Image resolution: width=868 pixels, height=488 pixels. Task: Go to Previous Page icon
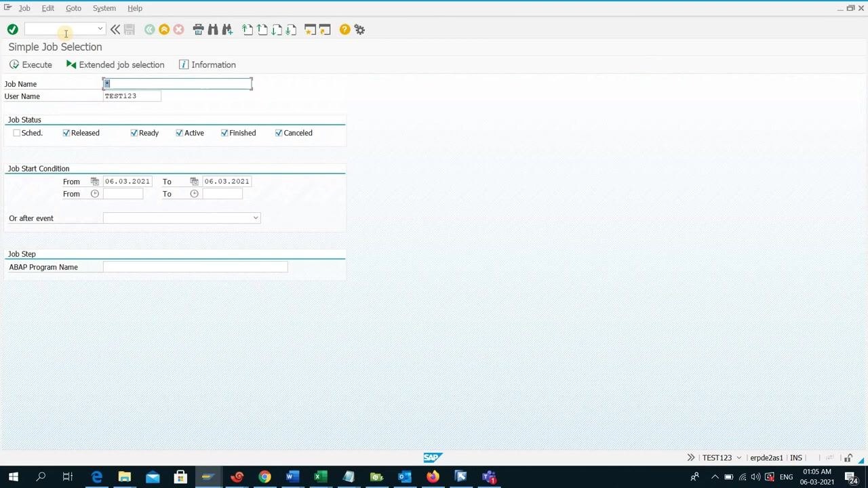pyautogui.click(x=262, y=29)
